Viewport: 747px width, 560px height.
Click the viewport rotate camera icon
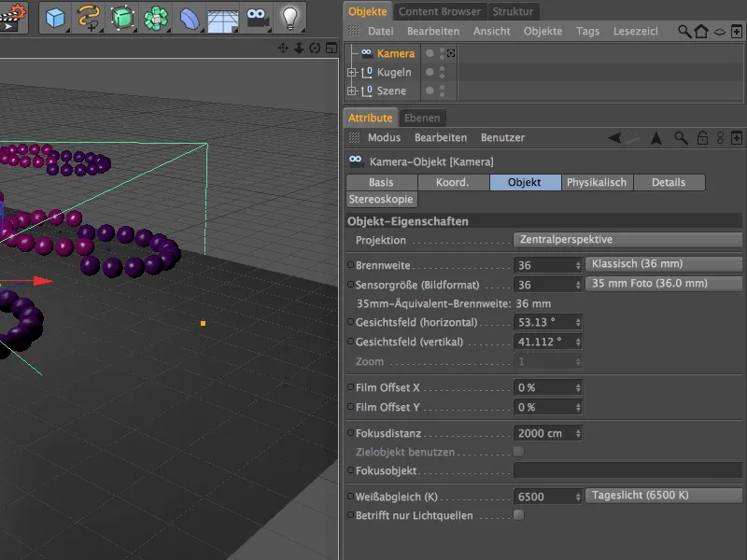click(x=315, y=48)
